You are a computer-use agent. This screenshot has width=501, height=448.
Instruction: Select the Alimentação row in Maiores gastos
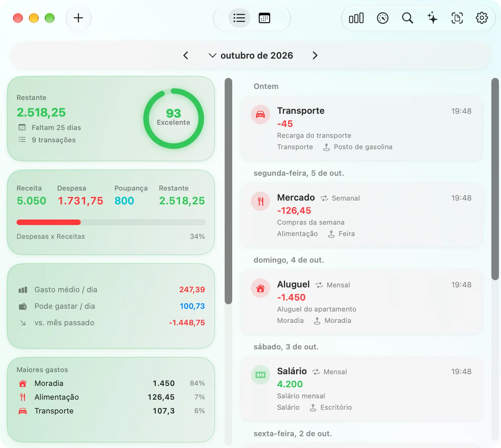pyautogui.click(x=111, y=397)
